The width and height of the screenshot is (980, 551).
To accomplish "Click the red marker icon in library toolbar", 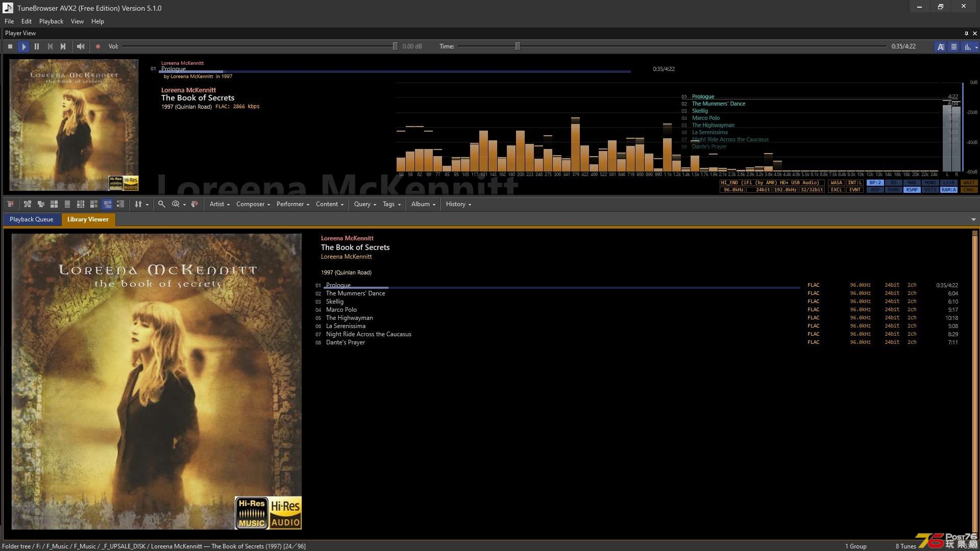I will pos(194,204).
